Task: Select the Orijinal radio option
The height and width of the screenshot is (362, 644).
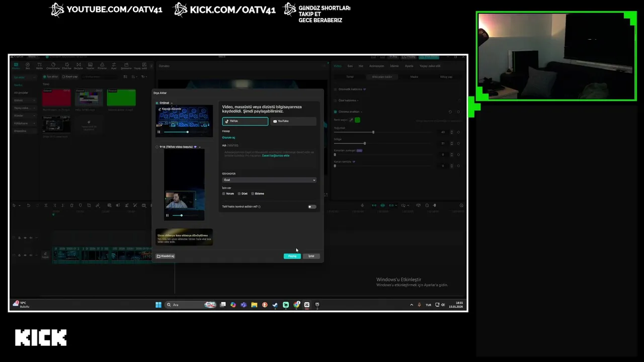Action: [157, 103]
